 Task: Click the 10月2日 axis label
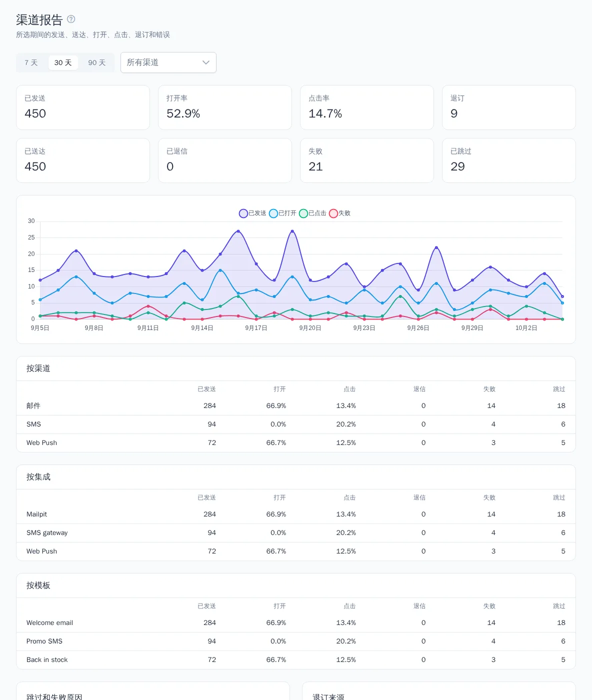tap(526, 328)
